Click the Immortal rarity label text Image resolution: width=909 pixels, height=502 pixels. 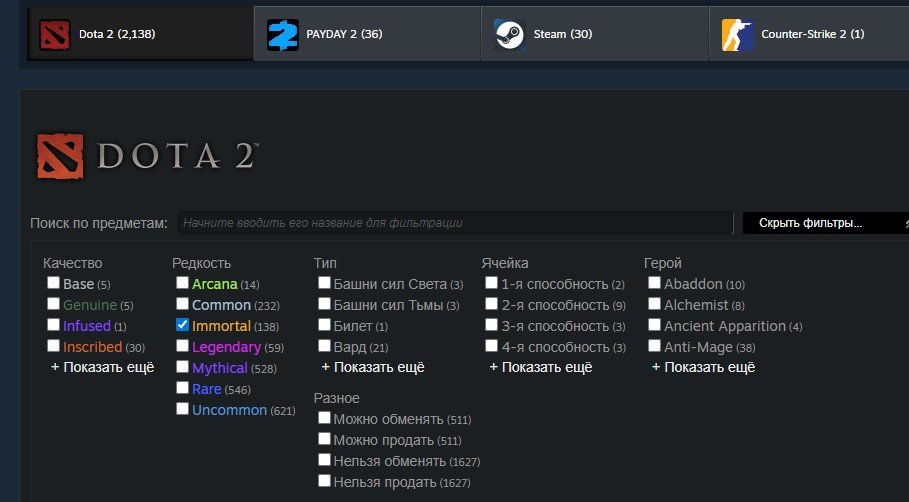221,326
